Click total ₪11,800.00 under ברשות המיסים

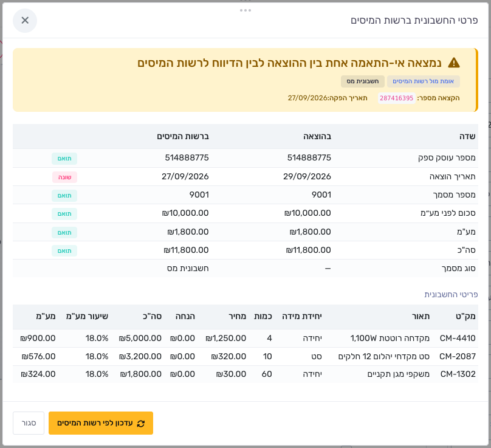click(x=186, y=250)
